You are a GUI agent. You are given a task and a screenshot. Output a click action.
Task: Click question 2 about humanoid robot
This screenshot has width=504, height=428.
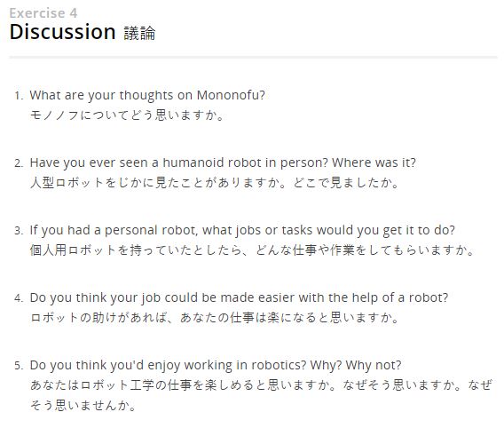pyautogui.click(x=223, y=162)
